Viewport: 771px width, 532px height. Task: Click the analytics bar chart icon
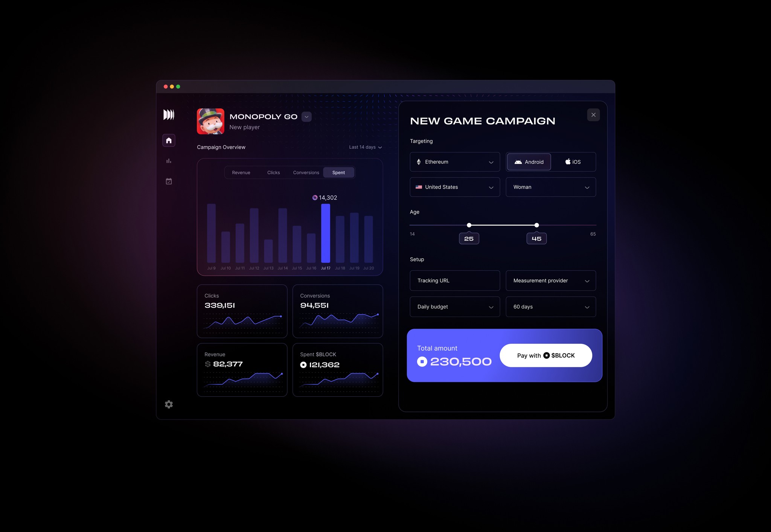click(x=169, y=161)
